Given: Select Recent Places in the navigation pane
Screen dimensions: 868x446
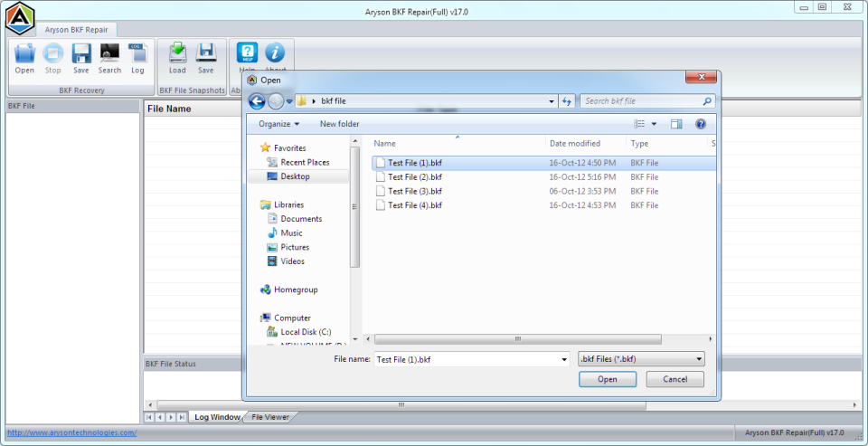Looking at the screenshot, I should click(298, 162).
